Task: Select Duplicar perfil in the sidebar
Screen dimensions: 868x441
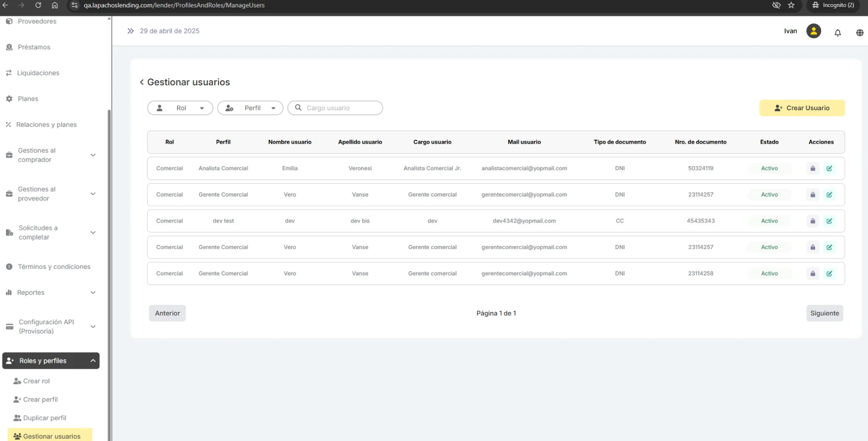Action: pyautogui.click(x=44, y=418)
